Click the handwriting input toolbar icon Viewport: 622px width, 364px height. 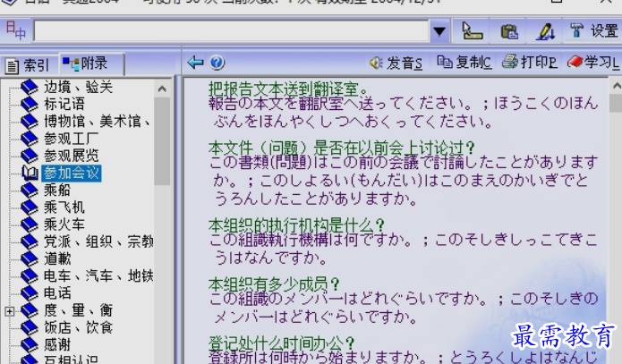(x=473, y=31)
